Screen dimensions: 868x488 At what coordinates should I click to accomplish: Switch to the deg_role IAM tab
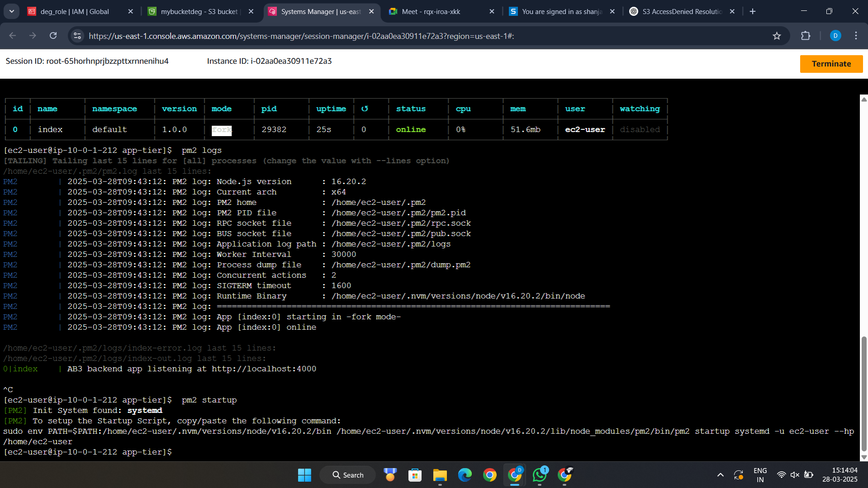click(x=75, y=12)
